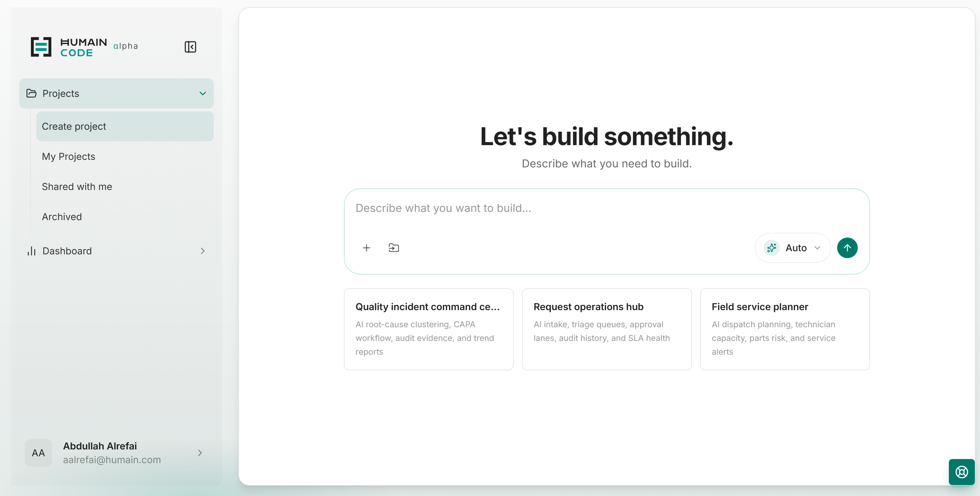Click the Projects folder icon
Viewport: 980px width, 496px height.
[x=32, y=93]
